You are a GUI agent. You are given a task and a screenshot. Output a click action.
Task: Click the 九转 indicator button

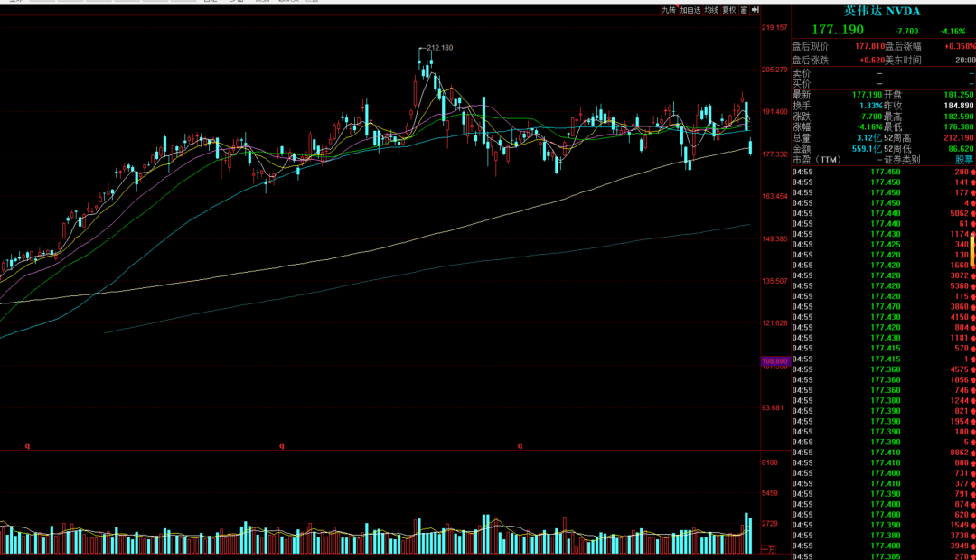[668, 10]
